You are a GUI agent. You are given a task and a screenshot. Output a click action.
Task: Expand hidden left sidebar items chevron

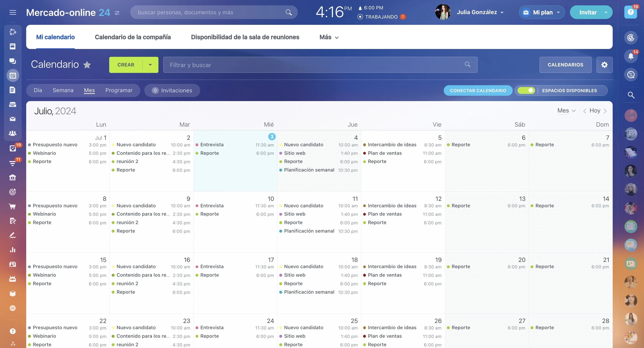pos(13,308)
